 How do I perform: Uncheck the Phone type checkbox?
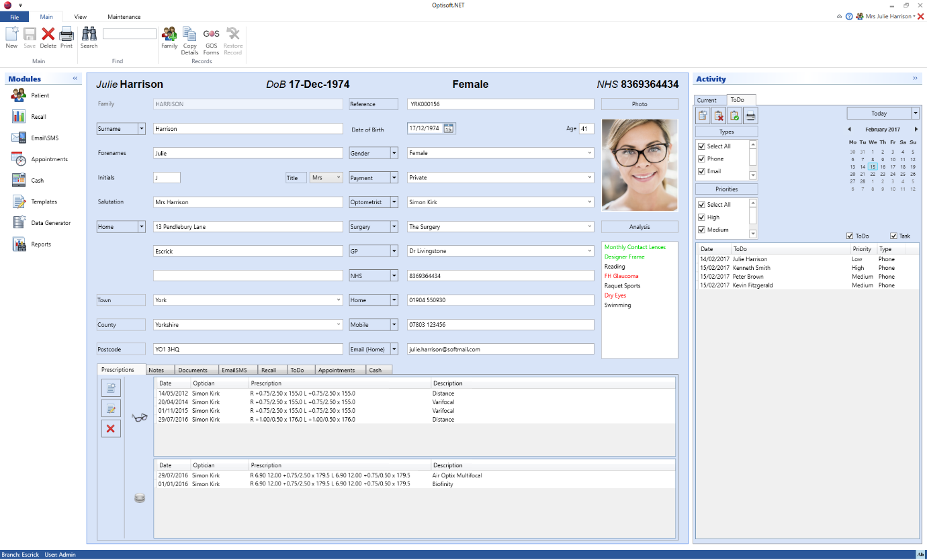(x=702, y=159)
